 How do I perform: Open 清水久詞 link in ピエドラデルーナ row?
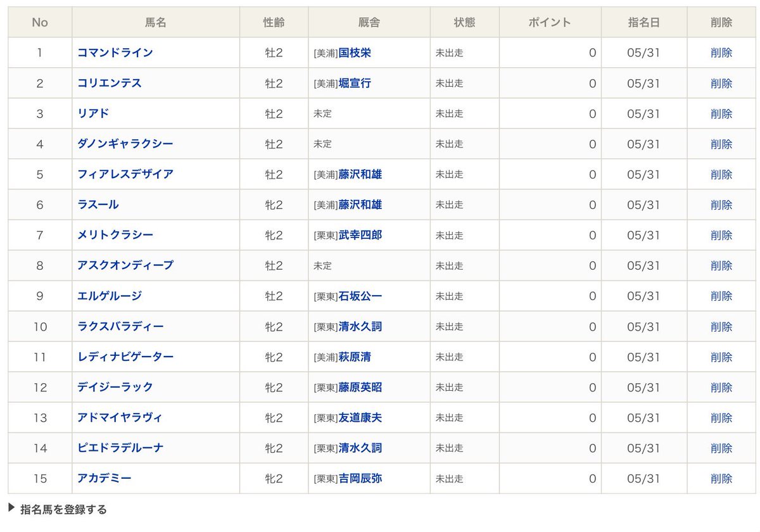pyautogui.click(x=360, y=448)
